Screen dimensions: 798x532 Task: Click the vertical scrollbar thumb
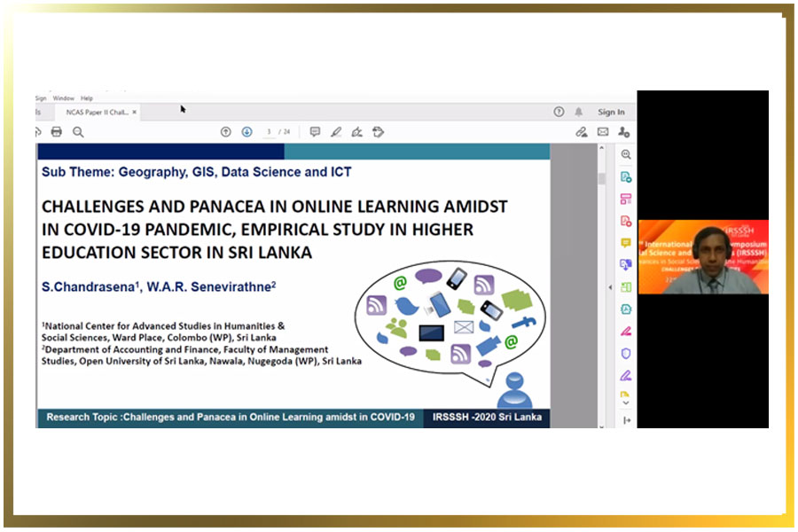[601, 178]
